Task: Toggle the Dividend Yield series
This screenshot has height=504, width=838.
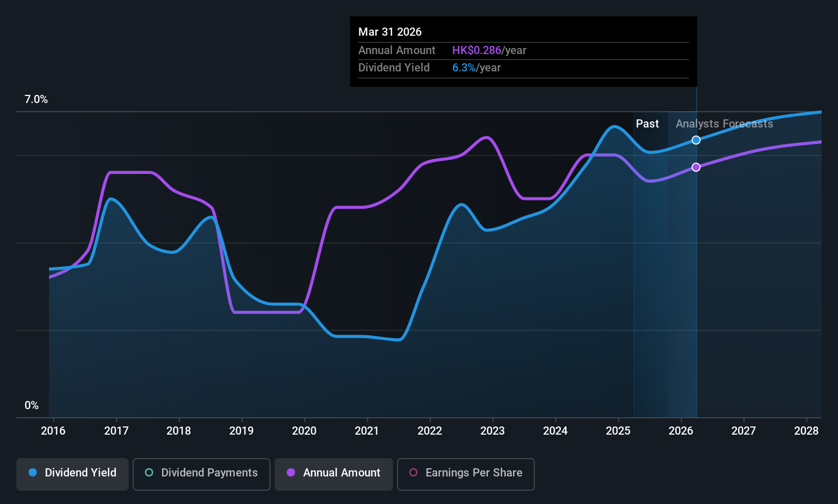Action: (72, 474)
